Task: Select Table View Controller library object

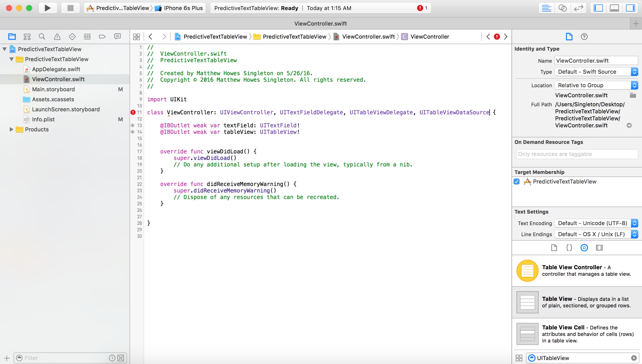Action: pyautogui.click(x=577, y=271)
